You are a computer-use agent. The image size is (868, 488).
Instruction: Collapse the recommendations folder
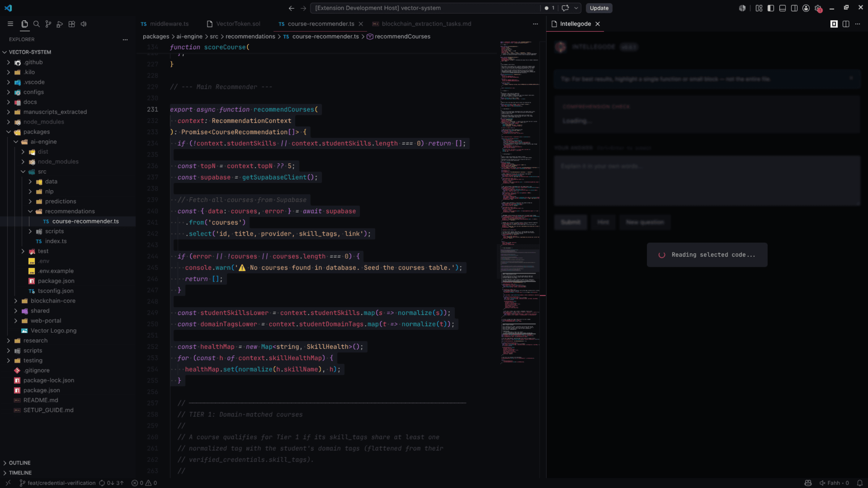click(x=30, y=211)
